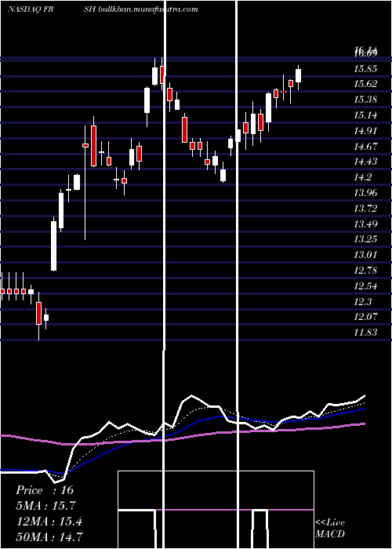Click the '5MA : 15.7' value
Image resolution: width=392 pixels, height=549 pixels.
click(x=45, y=506)
